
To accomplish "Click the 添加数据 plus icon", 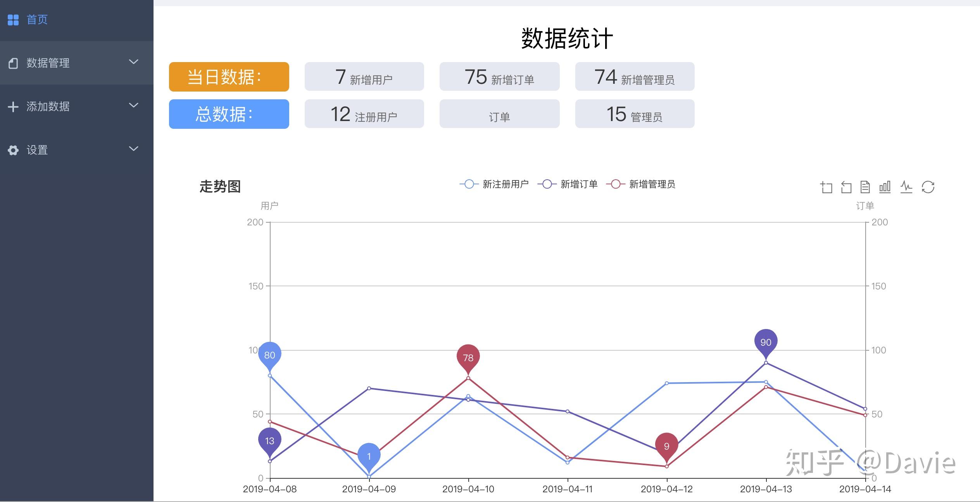I will pos(13,107).
